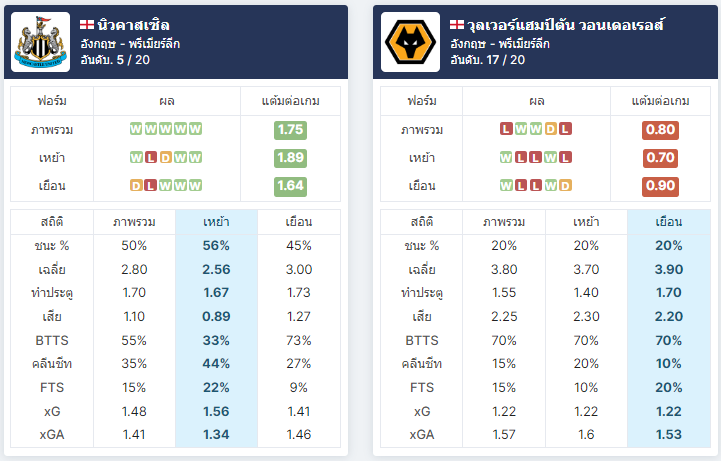The image size is (721, 461).
Task: Click Newcastle's 1.89 home points badge
Action: tap(290, 158)
